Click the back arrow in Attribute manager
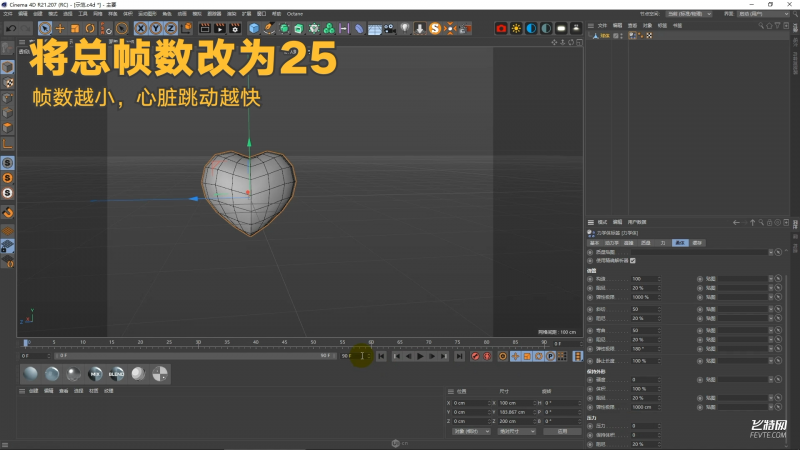The width and height of the screenshot is (800, 450). pyautogui.click(x=736, y=222)
